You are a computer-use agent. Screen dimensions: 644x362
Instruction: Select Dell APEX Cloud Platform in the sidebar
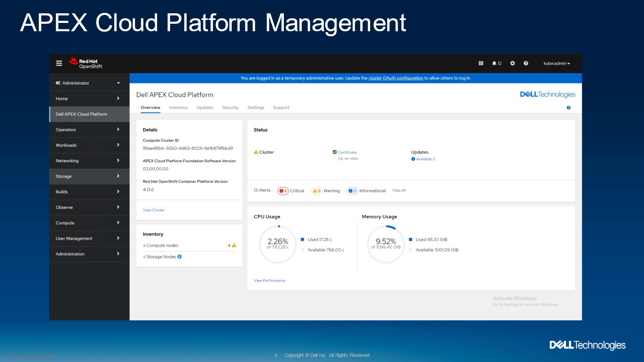click(89, 114)
